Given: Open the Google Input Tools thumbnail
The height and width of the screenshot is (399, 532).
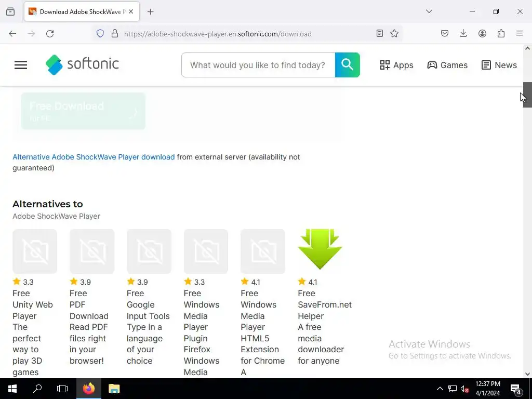Looking at the screenshot, I should (149, 251).
